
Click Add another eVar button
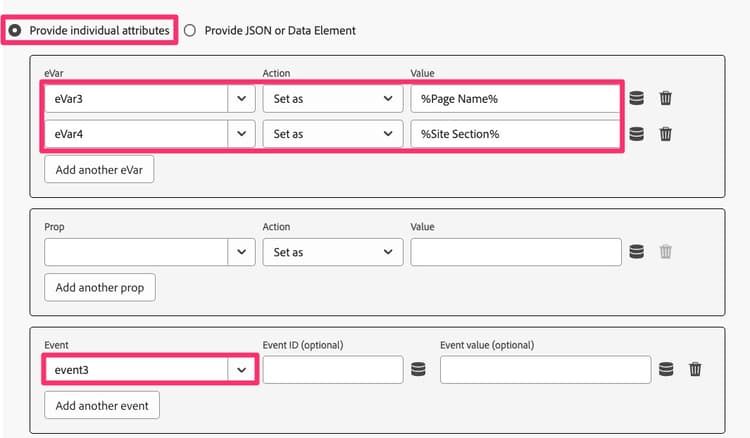coord(99,169)
